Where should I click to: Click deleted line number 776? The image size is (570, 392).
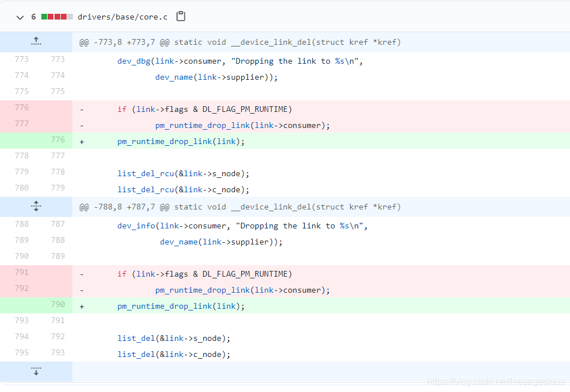coord(22,108)
